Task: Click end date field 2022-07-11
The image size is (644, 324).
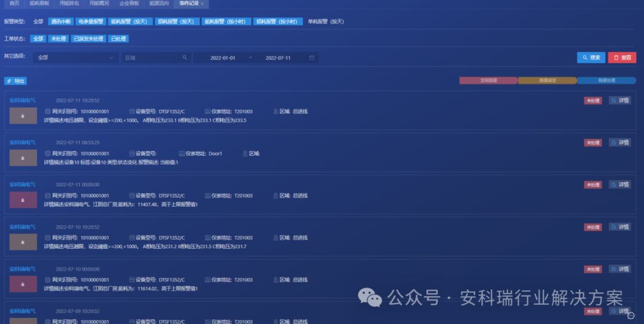Action: 278,58
